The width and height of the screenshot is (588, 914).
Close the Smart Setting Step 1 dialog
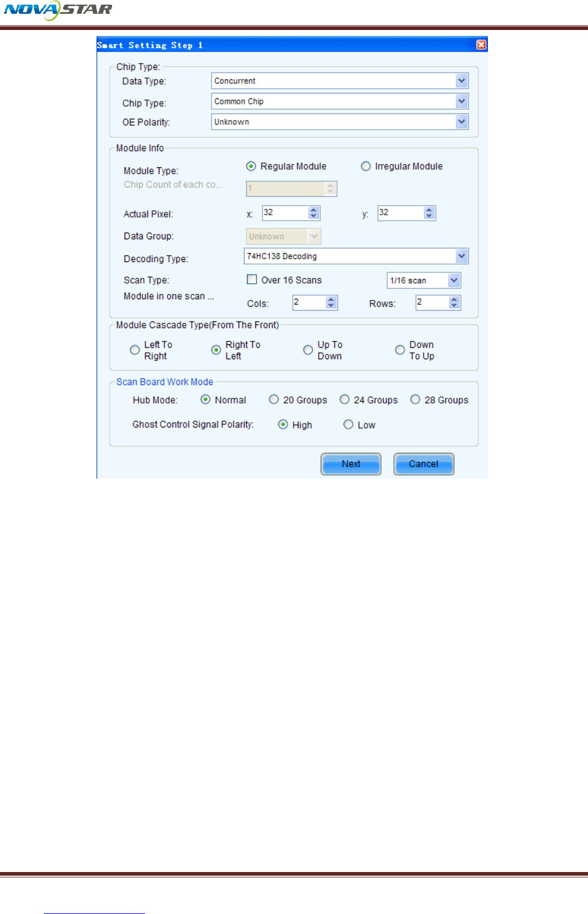click(481, 45)
